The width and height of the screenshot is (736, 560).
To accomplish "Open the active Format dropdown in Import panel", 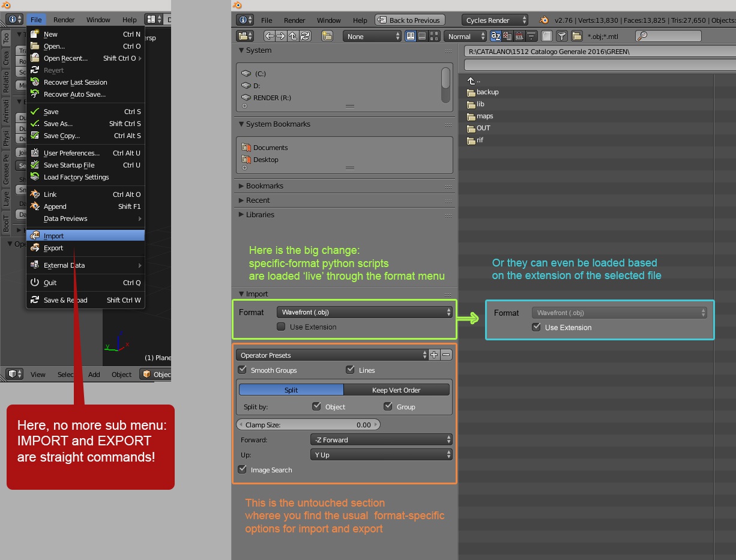I will 364,312.
